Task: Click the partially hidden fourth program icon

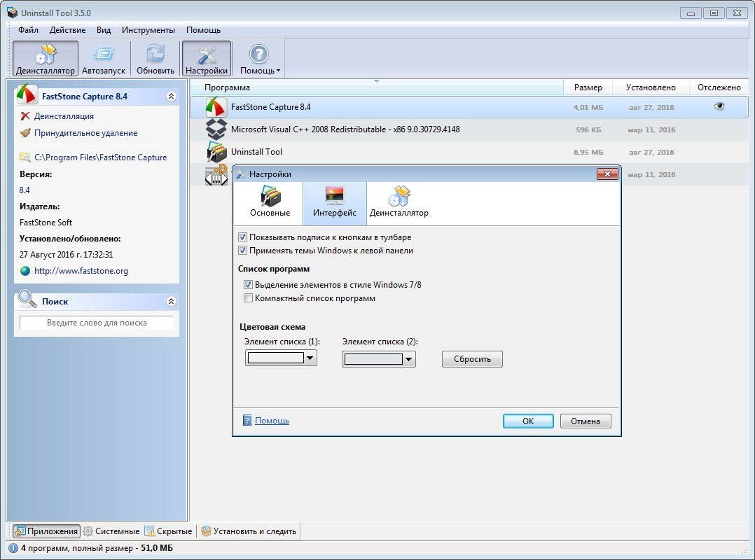Action: (x=216, y=174)
